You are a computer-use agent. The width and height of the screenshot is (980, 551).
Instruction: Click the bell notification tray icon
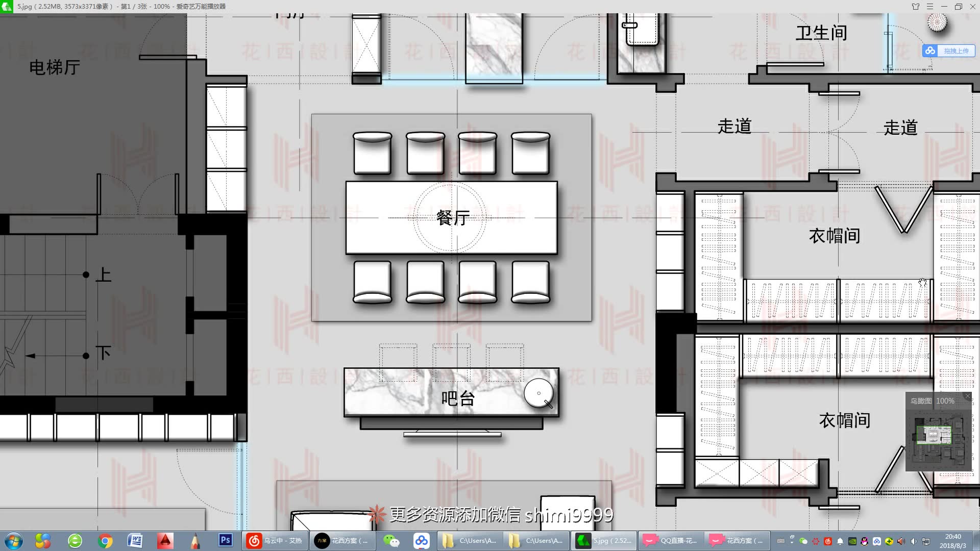(x=840, y=541)
